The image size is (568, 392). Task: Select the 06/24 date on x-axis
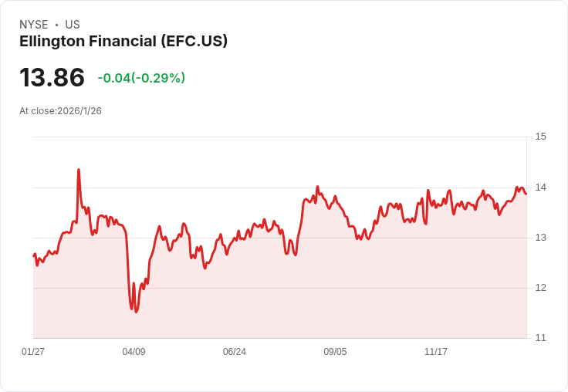click(235, 352)
